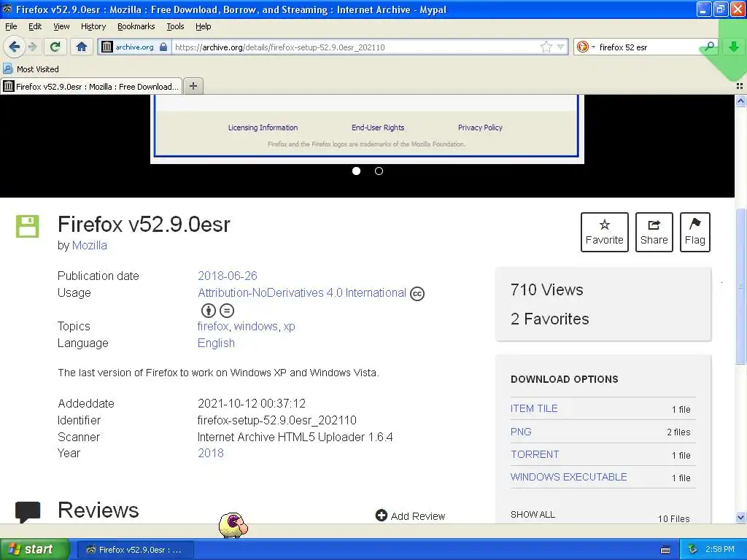Download the WINDOWS EXECUTABLE file
This screenshot has width=747, height=560.
click(568, 477)
